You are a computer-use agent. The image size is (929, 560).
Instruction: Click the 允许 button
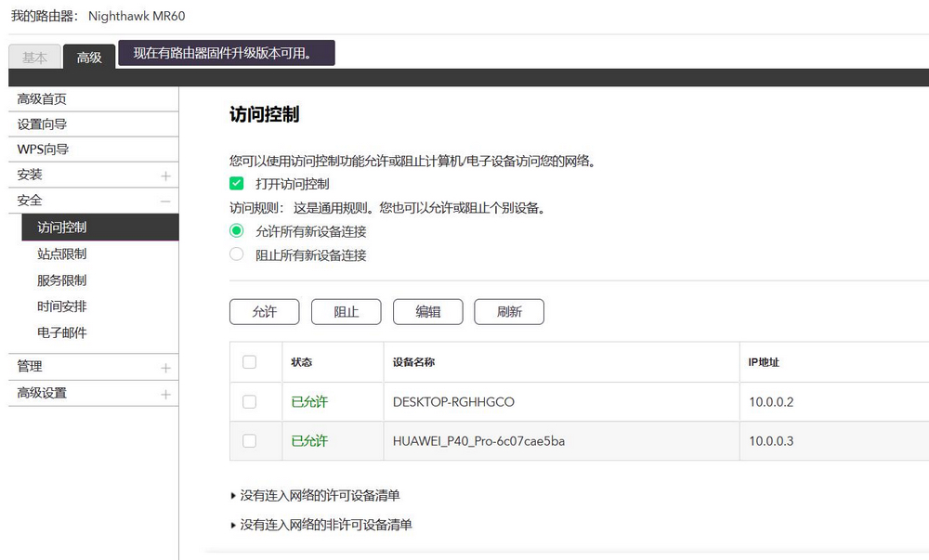coord(264,311)
